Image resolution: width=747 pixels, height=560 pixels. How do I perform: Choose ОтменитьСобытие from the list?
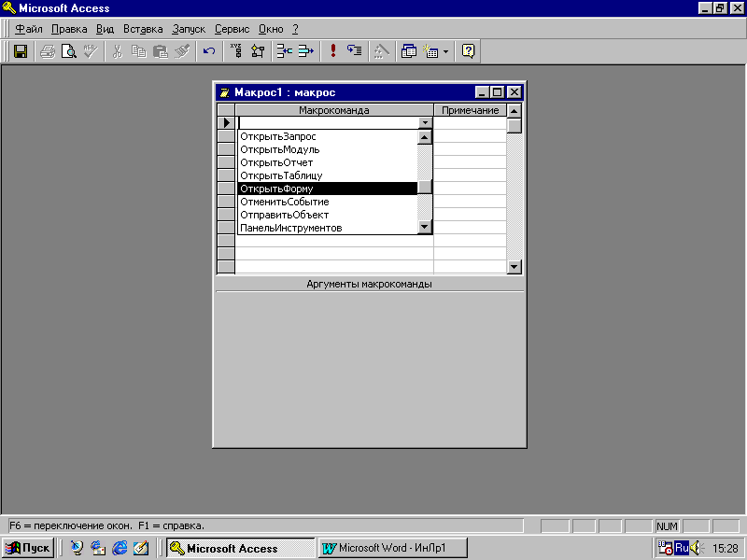tap(328, 202)
